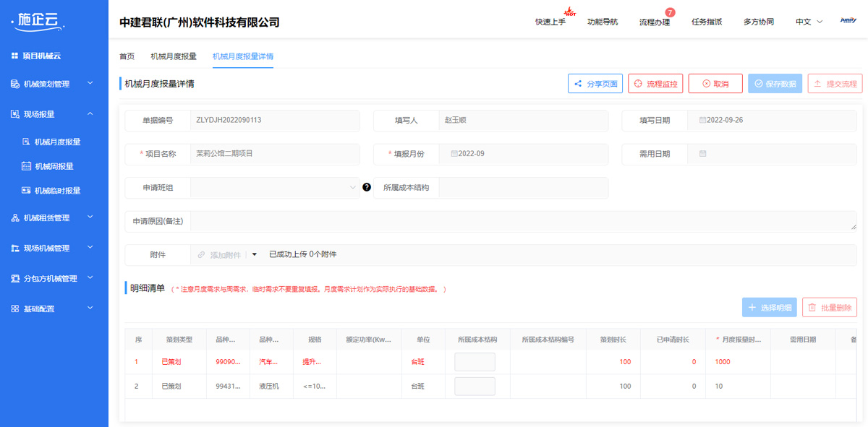Switch to the 首页 tab

127,56
